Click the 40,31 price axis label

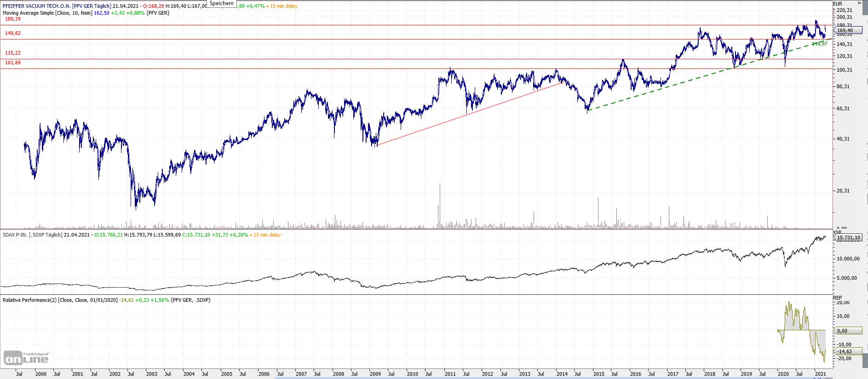tap(843, 139)
